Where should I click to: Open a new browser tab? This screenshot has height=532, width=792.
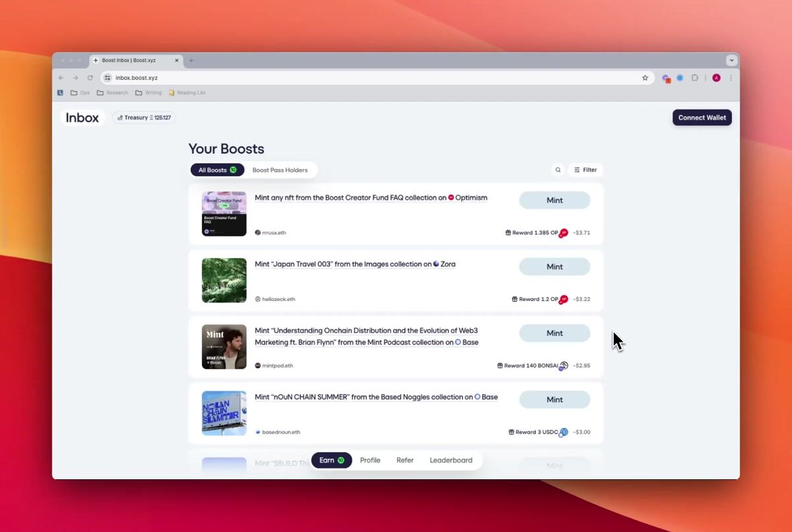(191, 60)
